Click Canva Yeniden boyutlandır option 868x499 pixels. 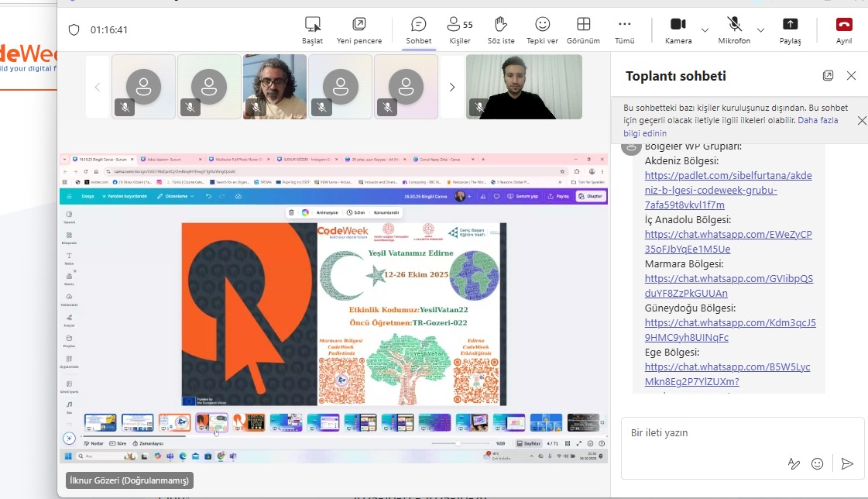[x=125, y=196]
